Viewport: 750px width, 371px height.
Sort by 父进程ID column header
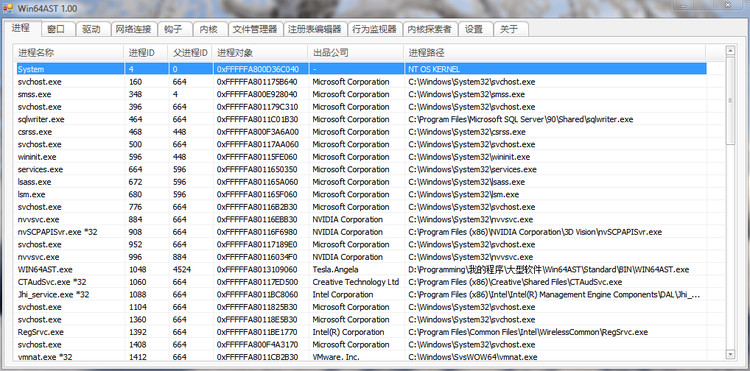tap(191, 53)
